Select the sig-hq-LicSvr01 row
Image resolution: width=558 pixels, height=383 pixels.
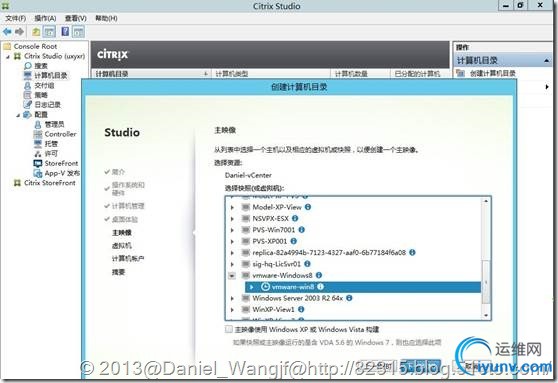coord(277,264)
